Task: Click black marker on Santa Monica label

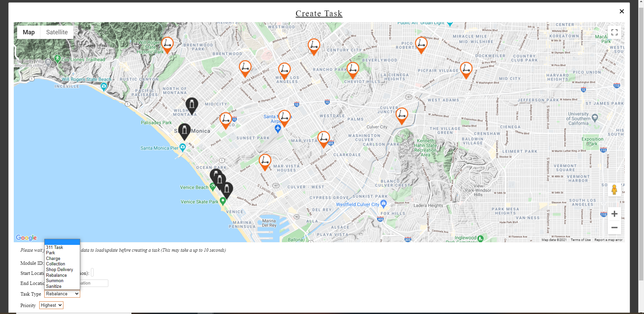Action: pyautogui.click(x=184, y=132)
